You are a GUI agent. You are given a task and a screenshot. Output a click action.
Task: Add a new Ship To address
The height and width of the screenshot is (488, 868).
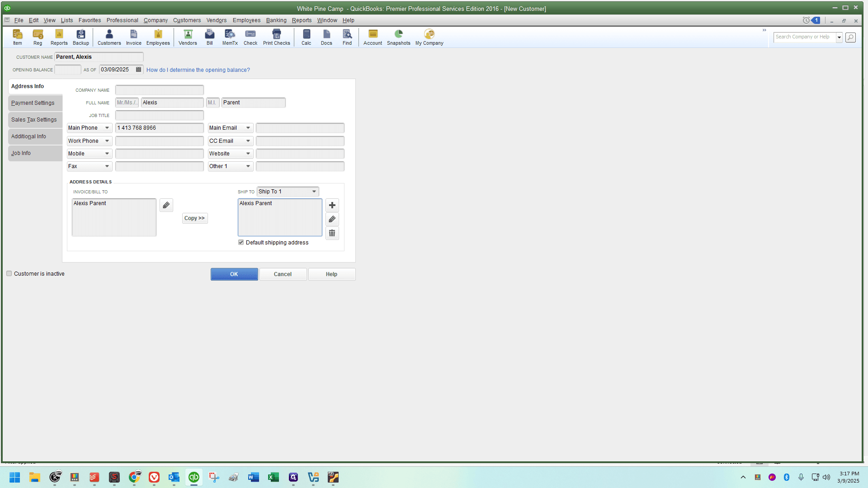pos(332,205)
